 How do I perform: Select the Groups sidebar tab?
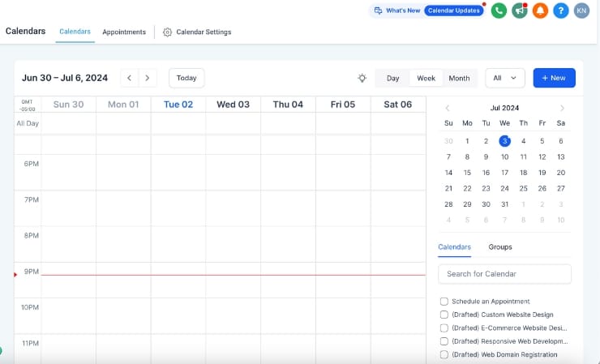[500, 247]
